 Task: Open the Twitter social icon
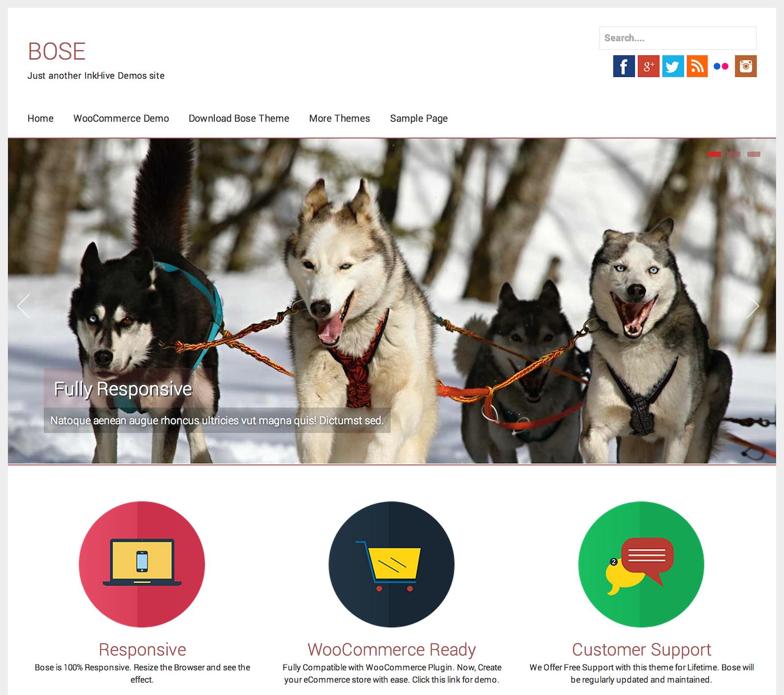click(x=673, y=66)
